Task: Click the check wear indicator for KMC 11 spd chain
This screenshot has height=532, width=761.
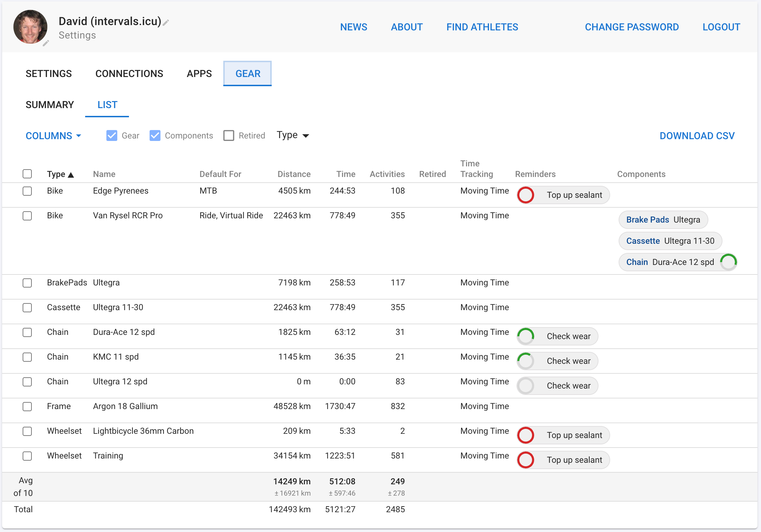Action: pos(525,361)
